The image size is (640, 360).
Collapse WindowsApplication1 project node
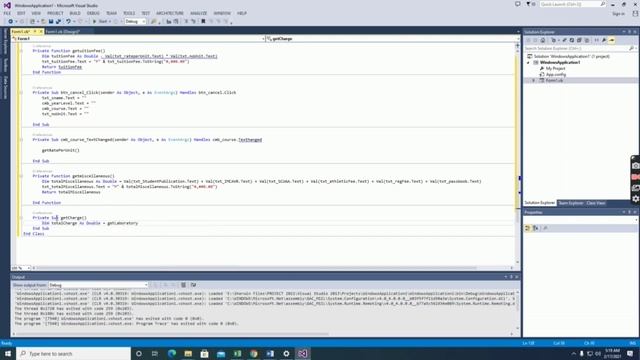(529, 62)
